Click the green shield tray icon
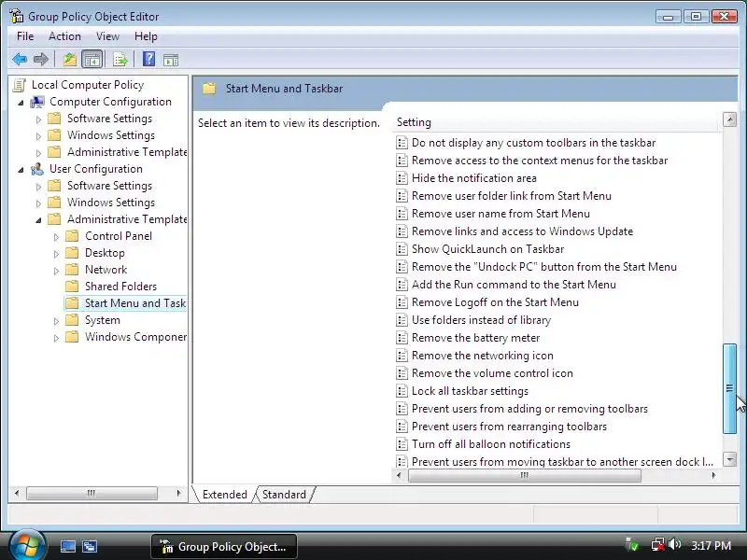The image size is (747, 560). (632, 544)
